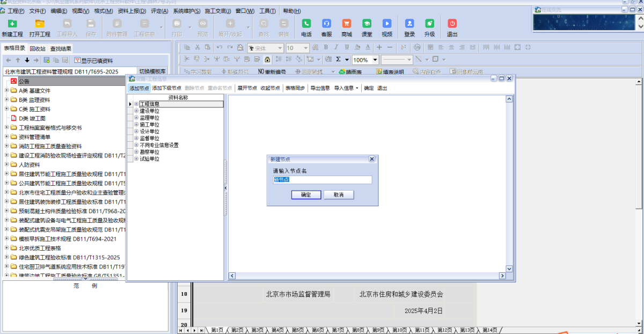This screenshot has width=644, height=334.
Task: Click the node name input field
Action: 322,180
